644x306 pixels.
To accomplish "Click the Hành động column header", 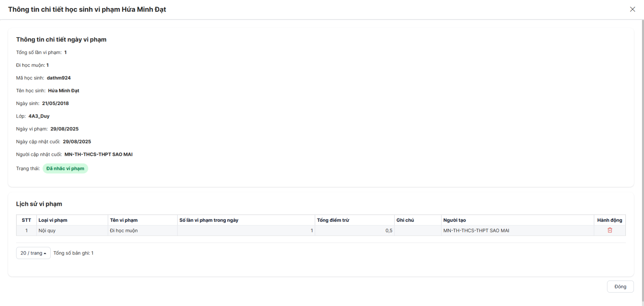I will click(609, 220).
